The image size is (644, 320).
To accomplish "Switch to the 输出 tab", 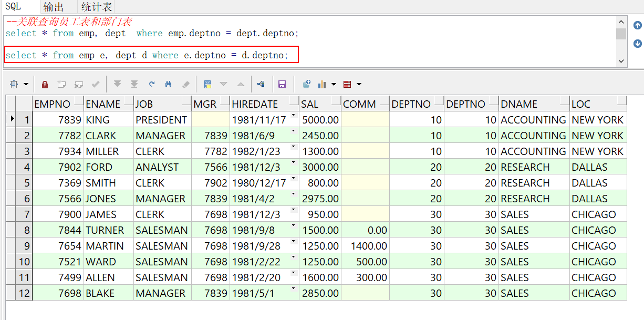I will pos(53,7).
